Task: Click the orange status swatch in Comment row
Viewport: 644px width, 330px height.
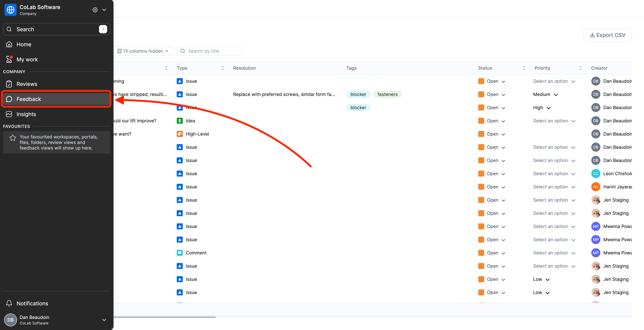Action: click(x=481, y=253)
